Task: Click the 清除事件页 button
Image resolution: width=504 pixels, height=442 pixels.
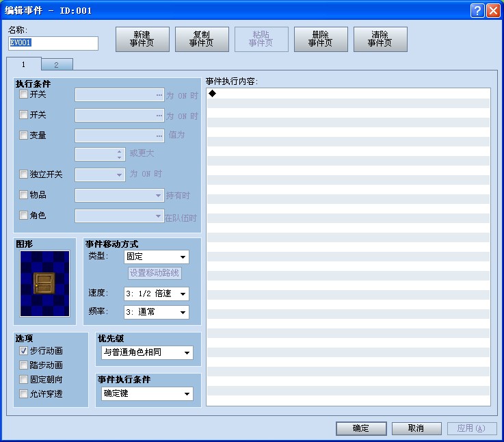Action: pyautogui.click(x=380, y=39)
